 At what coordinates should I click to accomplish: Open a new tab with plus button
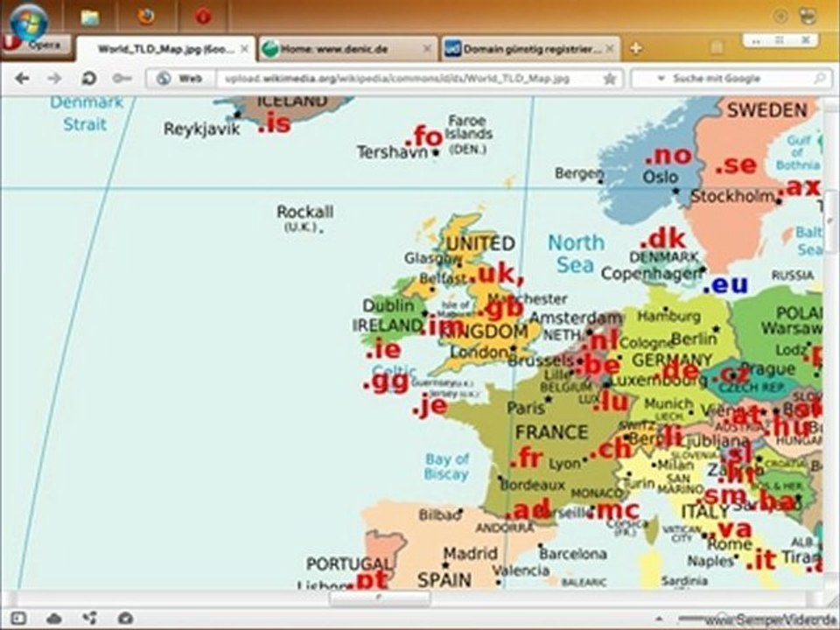point(635,48)
